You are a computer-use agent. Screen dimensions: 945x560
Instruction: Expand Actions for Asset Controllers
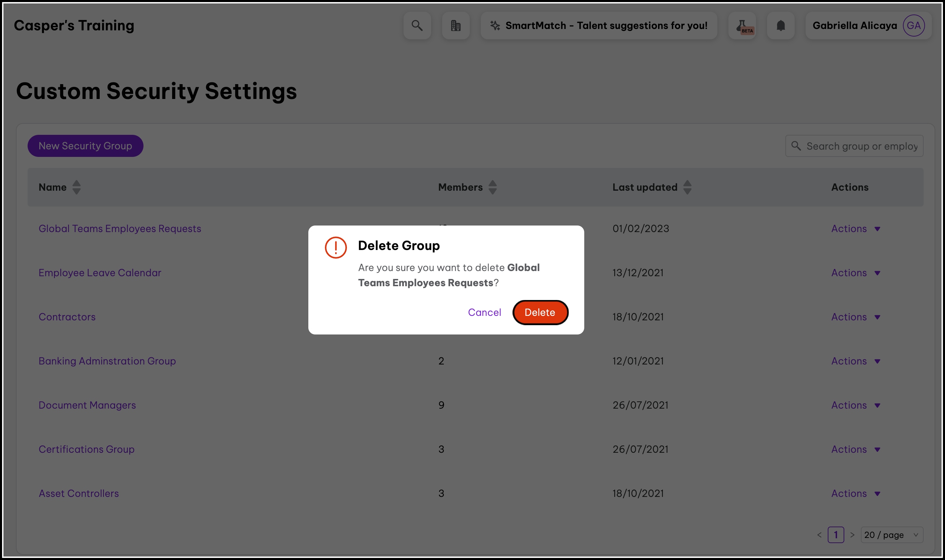tap(856, 493)
